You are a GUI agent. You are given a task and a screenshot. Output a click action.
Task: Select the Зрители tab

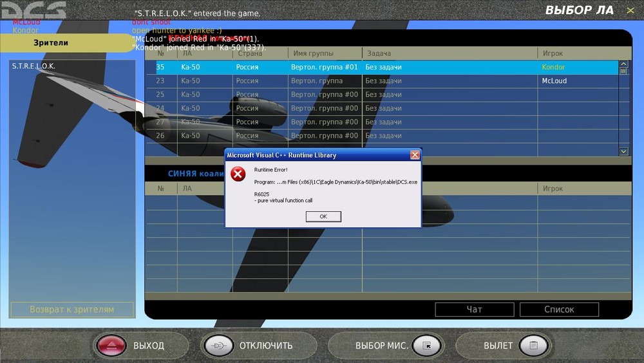66,42
